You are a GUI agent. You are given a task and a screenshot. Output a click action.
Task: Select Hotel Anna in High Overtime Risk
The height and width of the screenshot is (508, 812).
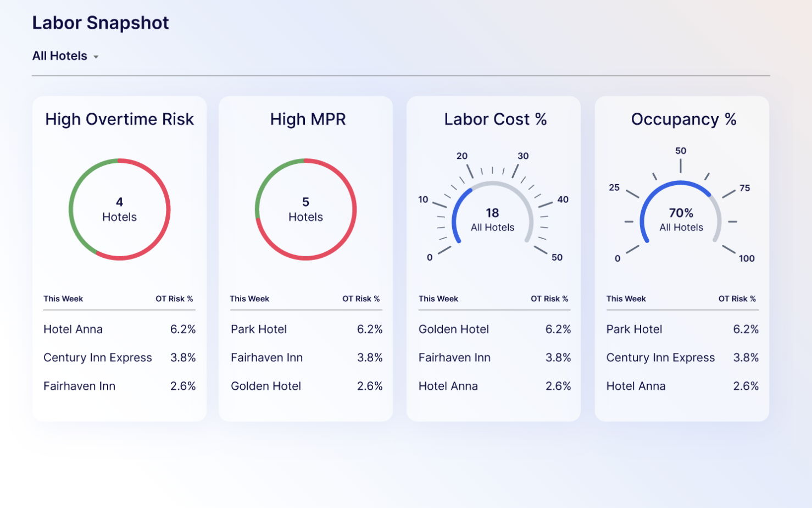tap(73, 329)
